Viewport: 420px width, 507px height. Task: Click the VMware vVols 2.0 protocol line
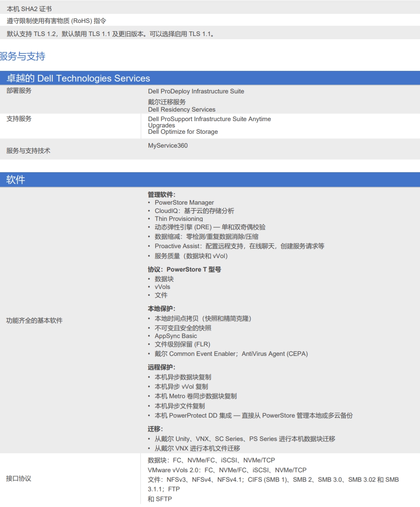(x=227, y=470)
